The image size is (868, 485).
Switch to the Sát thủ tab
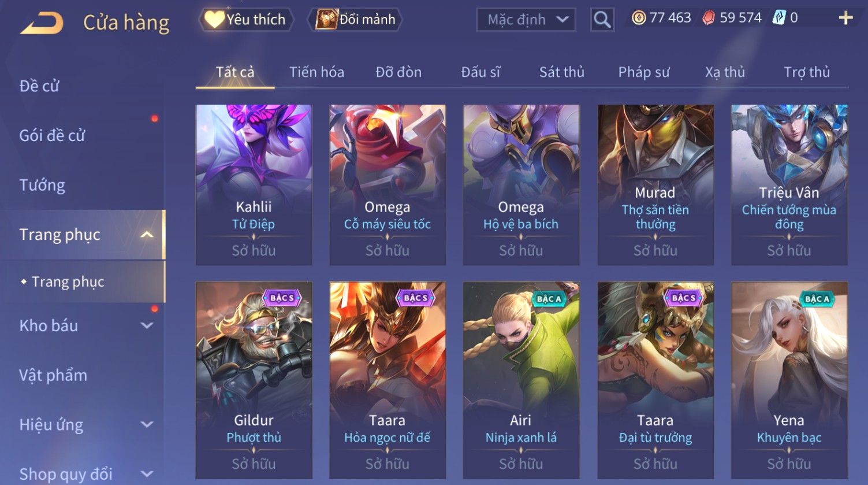pyautogui.click(x=562, y=72)
